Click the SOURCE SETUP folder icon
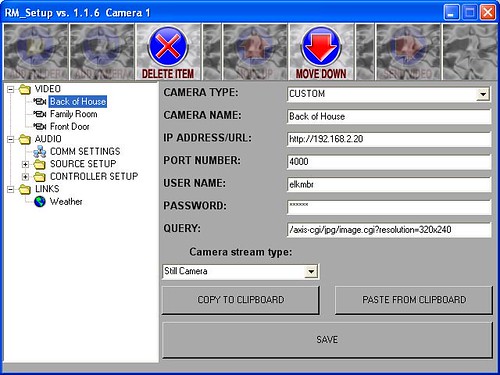The width and height of the screenshot is (500, 375). pos(40,164)
